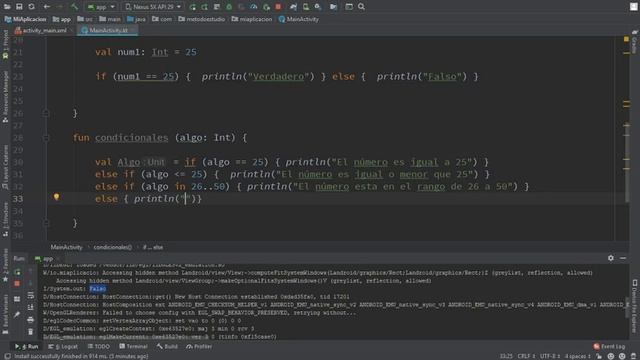
Task: Click the read-only lock icon in status bar
Action: pyautogui.click(x=599, y=356)
